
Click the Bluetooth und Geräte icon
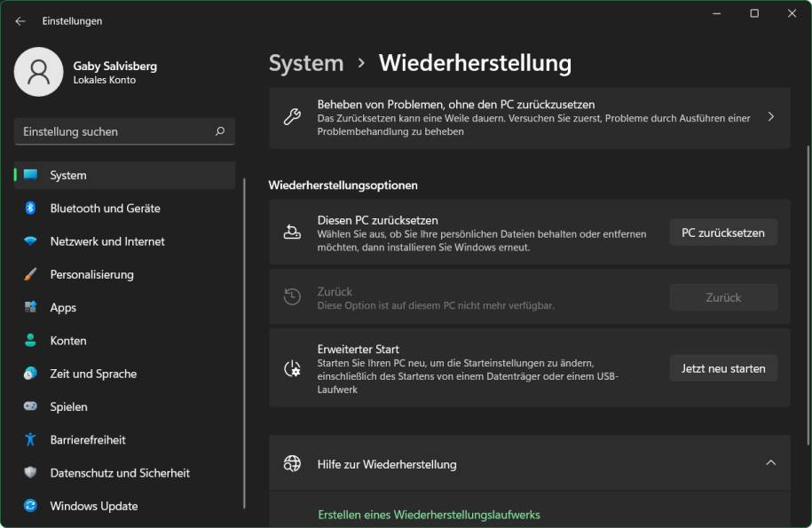[x=30, y=209]
